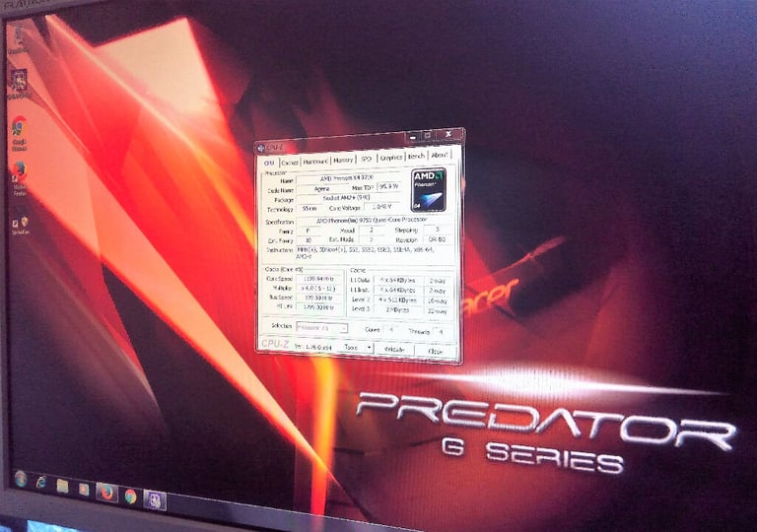Viewport: 757px width, 532px height.
Task: Open the SPD tab
Action: (x=367, y=159)
